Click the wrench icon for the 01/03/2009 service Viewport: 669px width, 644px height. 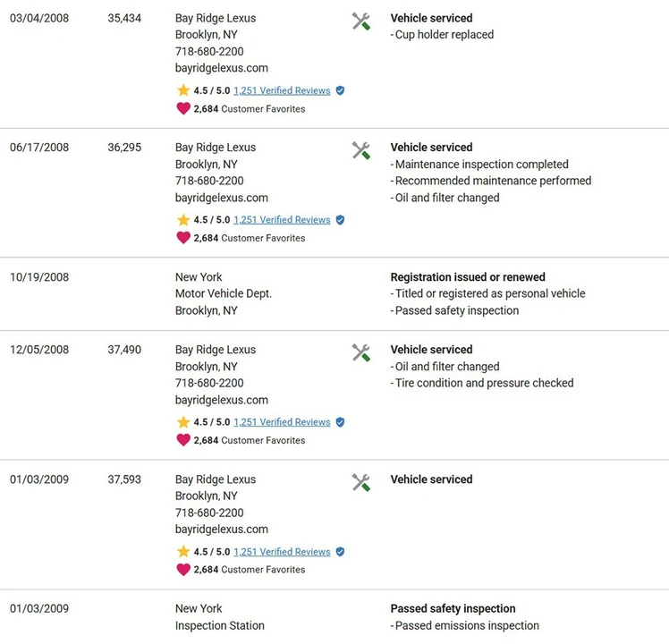pos(361,482)
